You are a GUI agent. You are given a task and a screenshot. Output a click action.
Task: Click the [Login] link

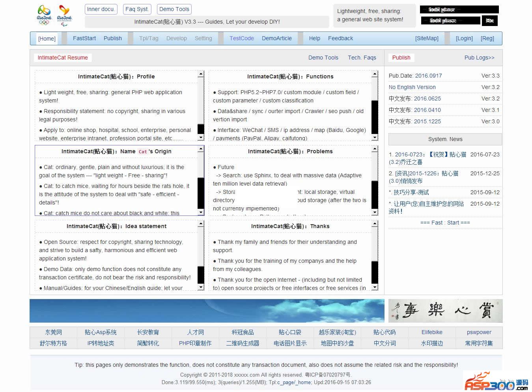[x=464, y=38]
